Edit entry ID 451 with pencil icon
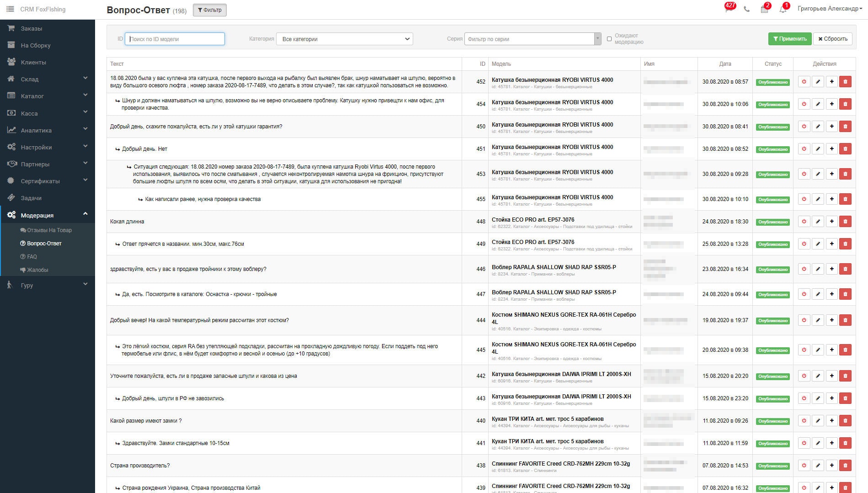 tap(818, 149)
